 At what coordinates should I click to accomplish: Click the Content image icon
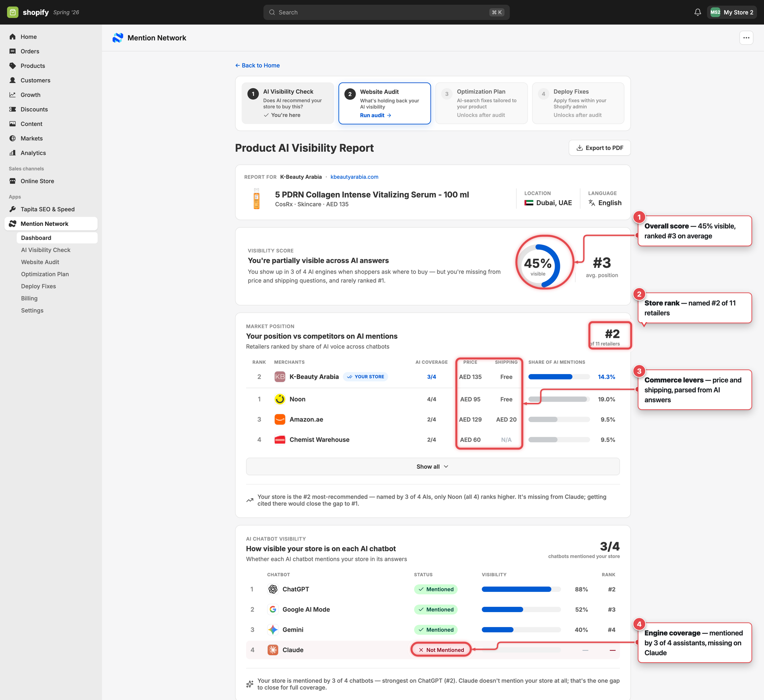(13, 124)
